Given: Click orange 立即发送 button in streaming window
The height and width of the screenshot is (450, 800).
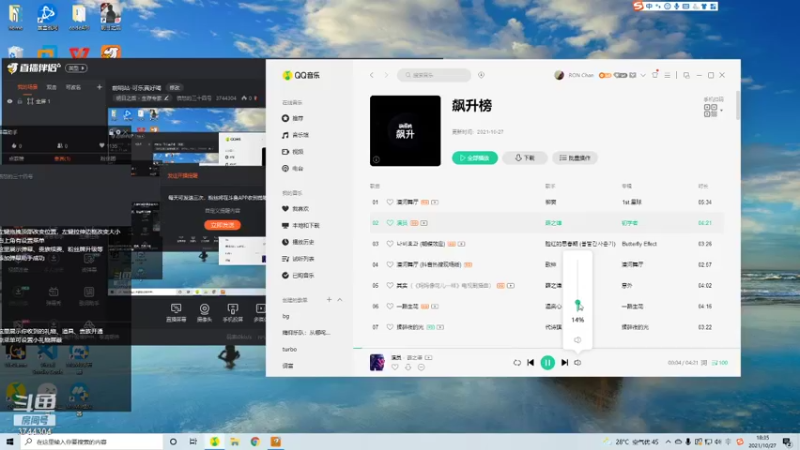Looking at the screenshot, I should pos(222,225).
